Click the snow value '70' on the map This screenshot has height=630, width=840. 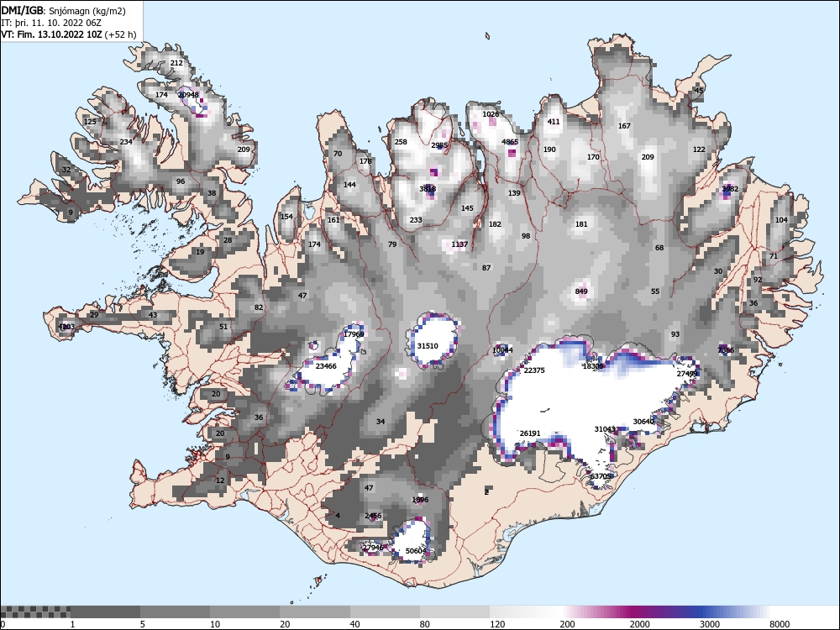coord(338,154)
